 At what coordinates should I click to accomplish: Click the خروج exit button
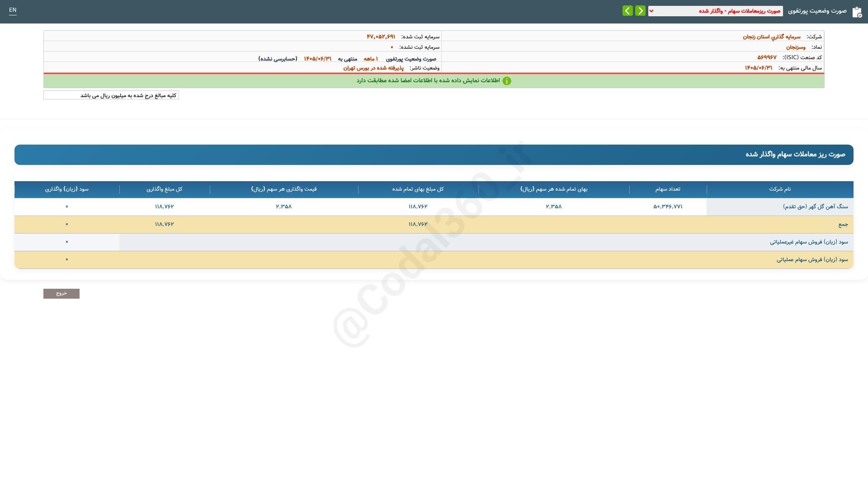point(61,294)
